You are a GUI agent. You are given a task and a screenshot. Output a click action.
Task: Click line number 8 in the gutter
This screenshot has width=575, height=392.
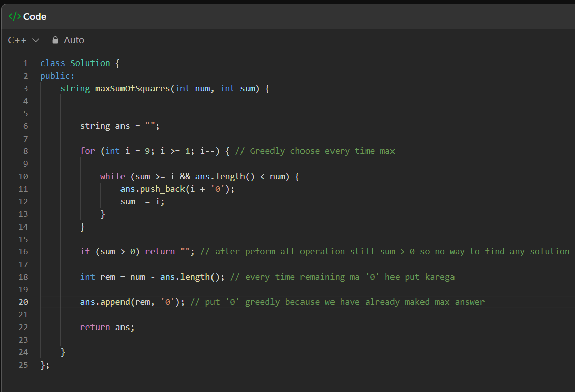25,151
